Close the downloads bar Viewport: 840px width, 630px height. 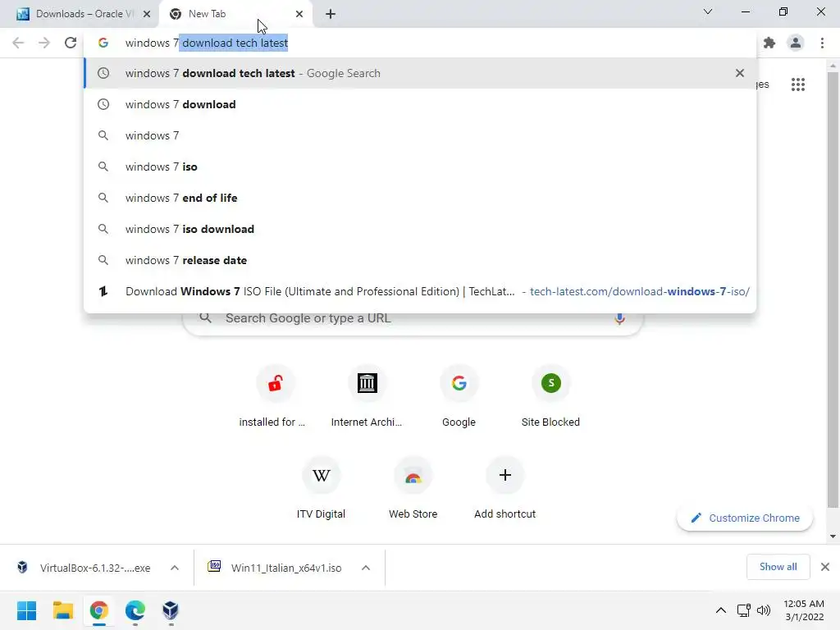coord(825,567)
